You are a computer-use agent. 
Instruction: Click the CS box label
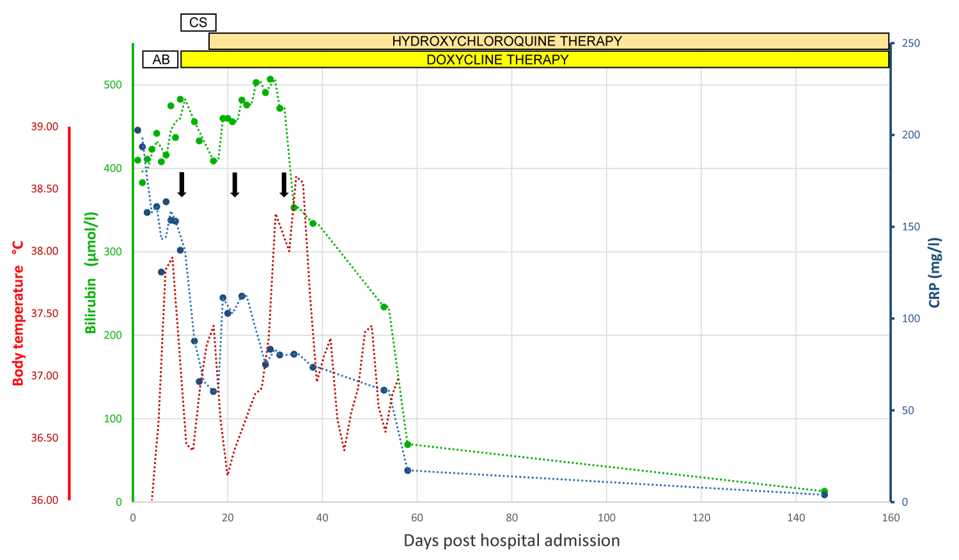tap(198, 22)
